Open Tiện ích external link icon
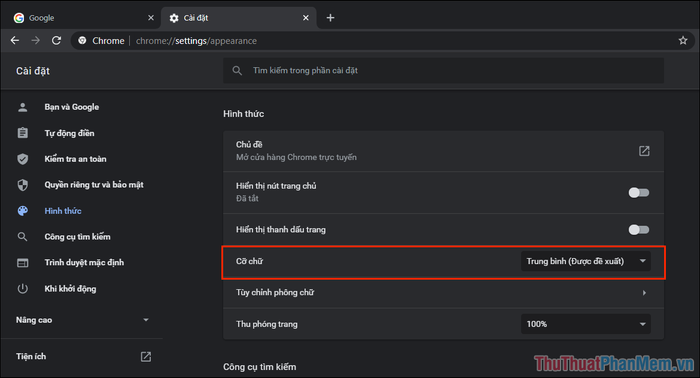 [x=146, y=357]
